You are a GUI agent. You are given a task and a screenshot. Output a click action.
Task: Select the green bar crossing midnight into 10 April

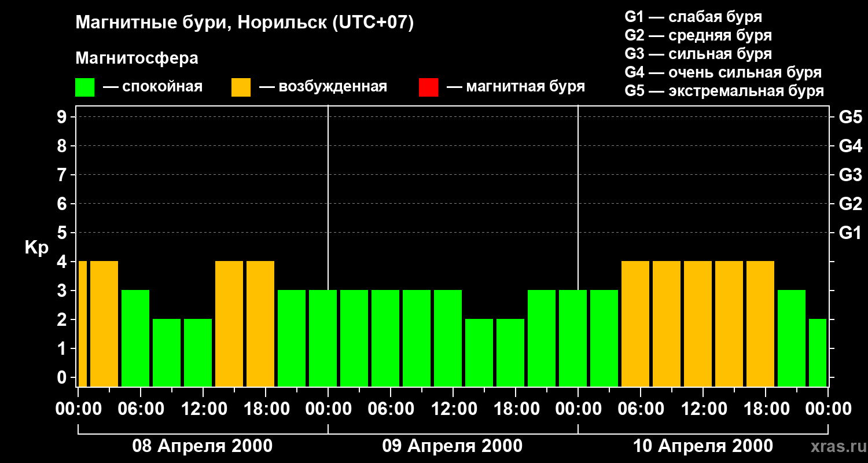tap(573, 338)
